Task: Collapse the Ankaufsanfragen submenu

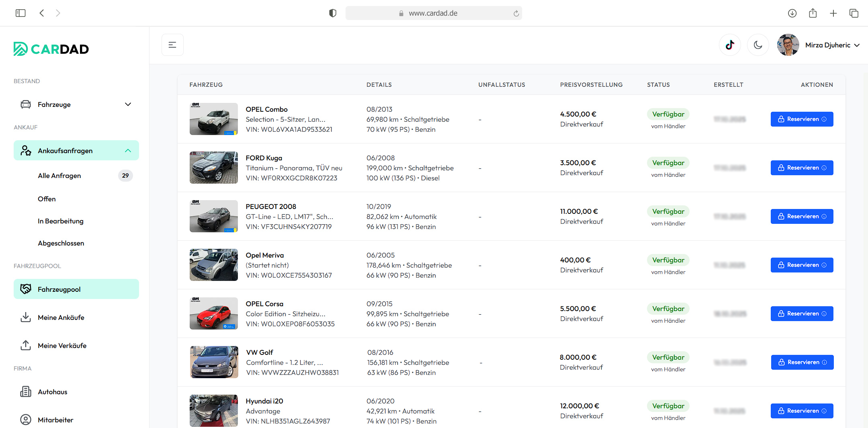Action: [x=128, y=151]
